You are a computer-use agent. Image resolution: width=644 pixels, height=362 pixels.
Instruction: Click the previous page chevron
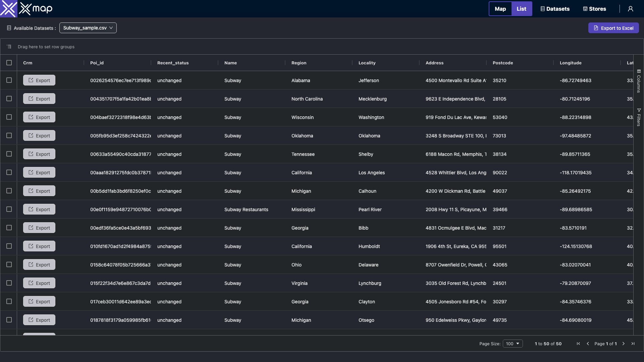pyautogui.click(x=588, y=344)
